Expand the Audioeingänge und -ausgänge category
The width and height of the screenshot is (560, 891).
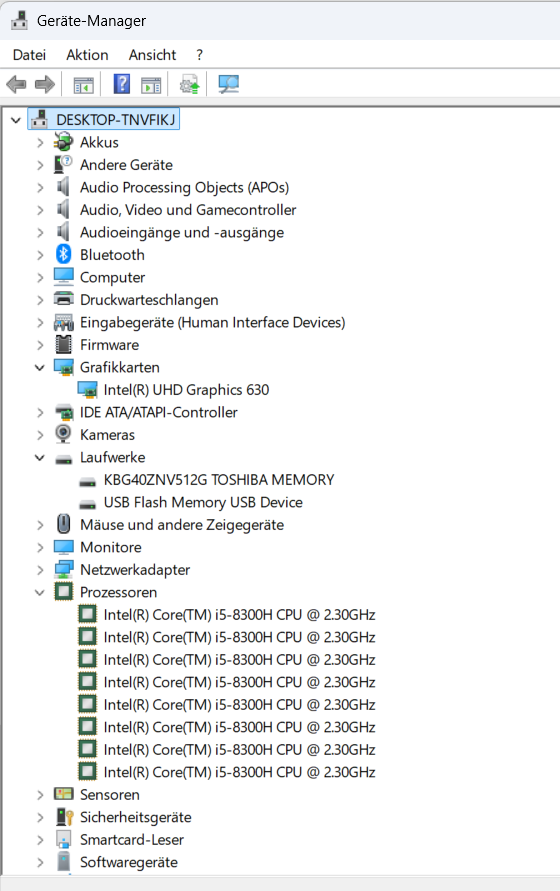pyautogui.click(x=40, y=232)
